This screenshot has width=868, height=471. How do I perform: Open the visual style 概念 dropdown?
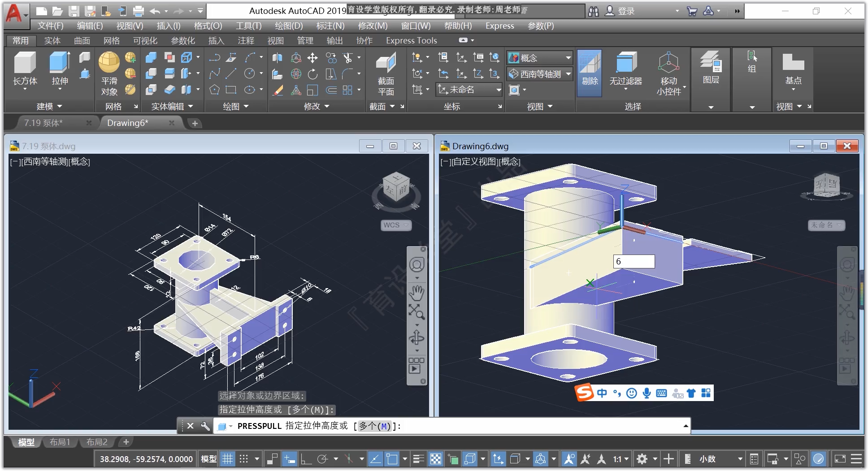540,58
